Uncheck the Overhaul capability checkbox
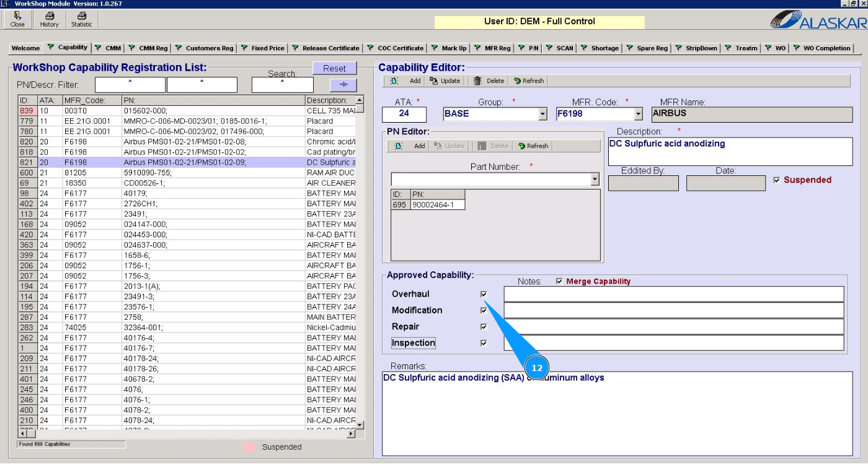The image size is (868, 464). (x=484, y=294)
